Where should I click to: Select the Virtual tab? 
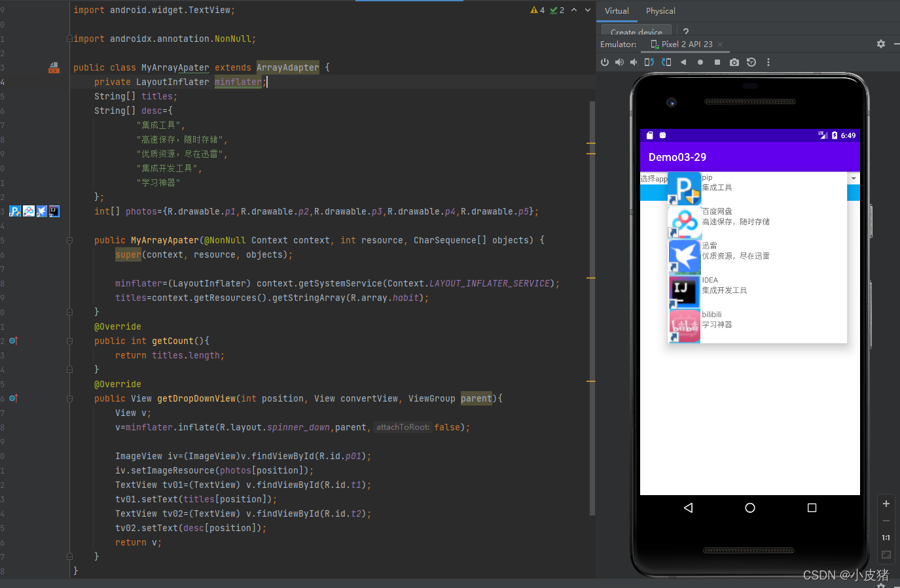coord(617,11)
